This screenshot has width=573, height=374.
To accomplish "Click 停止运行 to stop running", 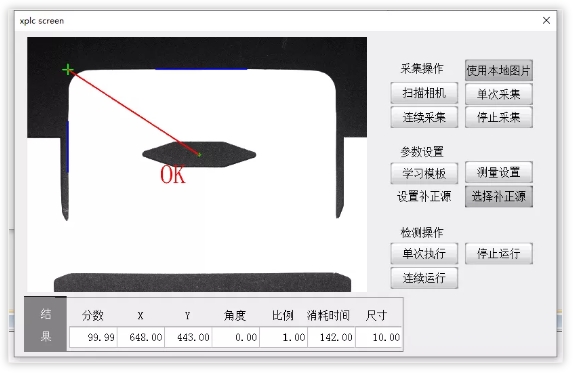I will click(x=498, y=253).
